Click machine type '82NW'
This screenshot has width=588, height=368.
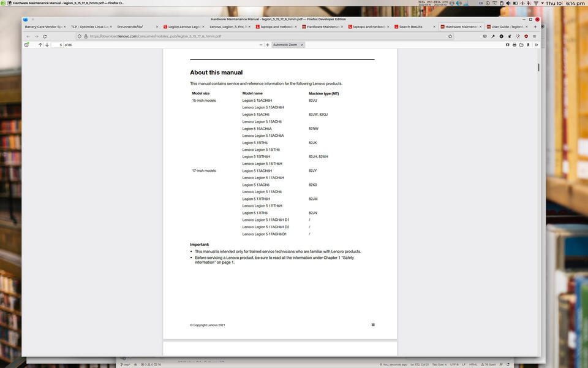click(314, 128)
